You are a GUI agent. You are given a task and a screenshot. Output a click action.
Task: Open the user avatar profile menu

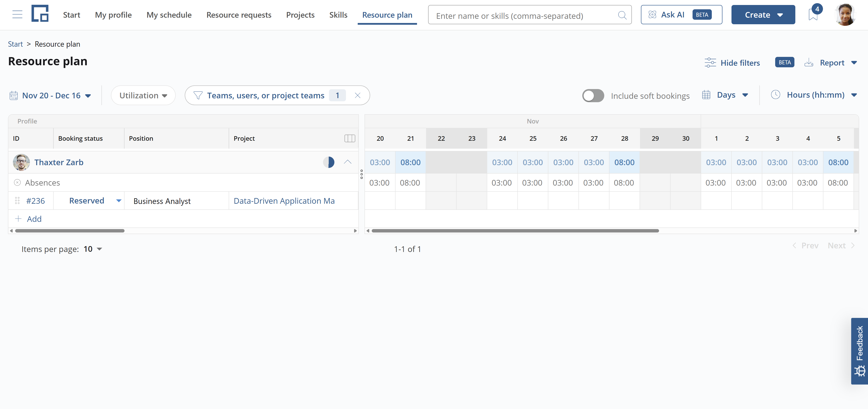click(x=845, y=15)
